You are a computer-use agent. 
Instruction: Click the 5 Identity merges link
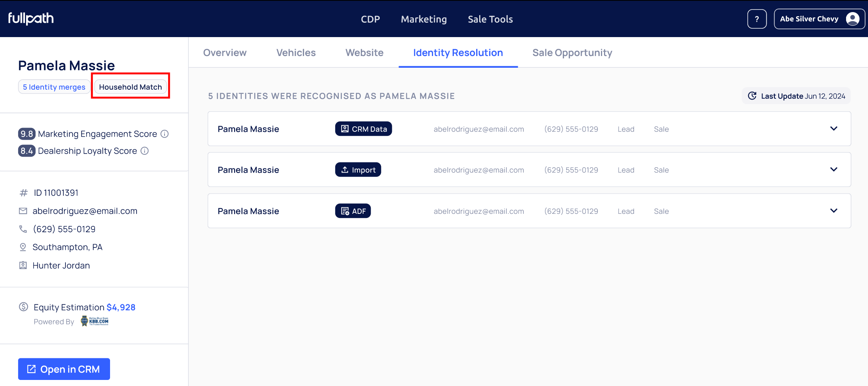coord(54,87)
